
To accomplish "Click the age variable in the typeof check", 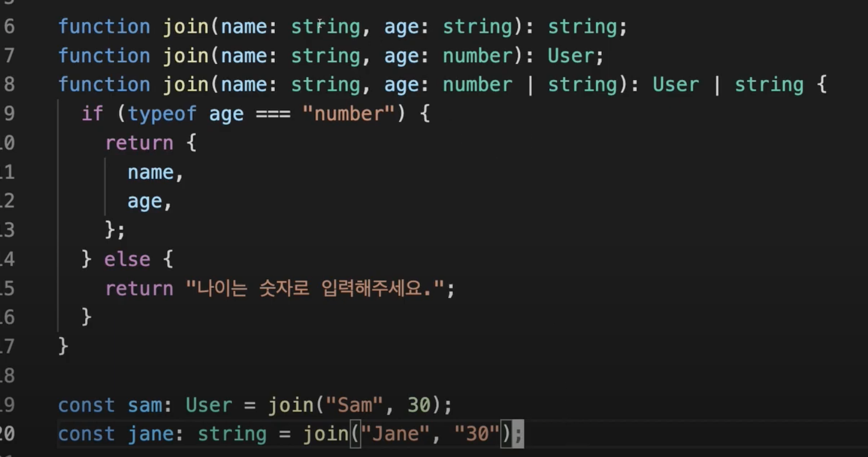I will click(x=227, y=114).
